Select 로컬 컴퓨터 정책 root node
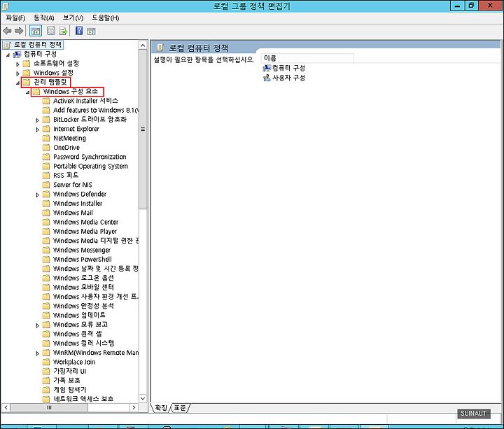This screenshot has height=429, width=504. click(x=37, y=45)
